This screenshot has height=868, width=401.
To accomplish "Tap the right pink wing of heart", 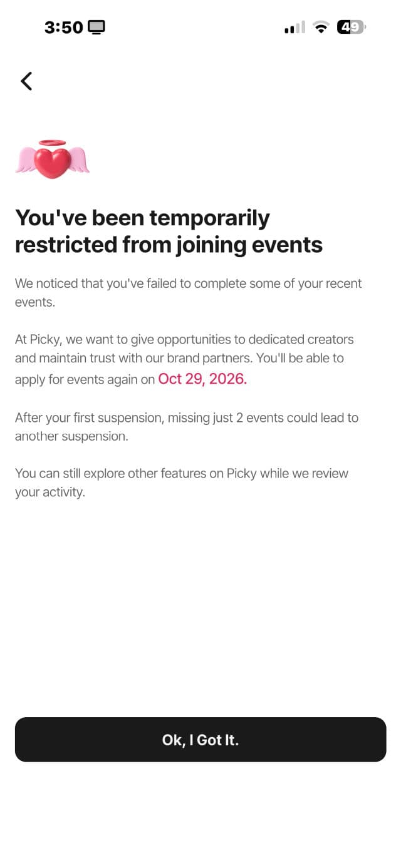I will coord(80,159).
